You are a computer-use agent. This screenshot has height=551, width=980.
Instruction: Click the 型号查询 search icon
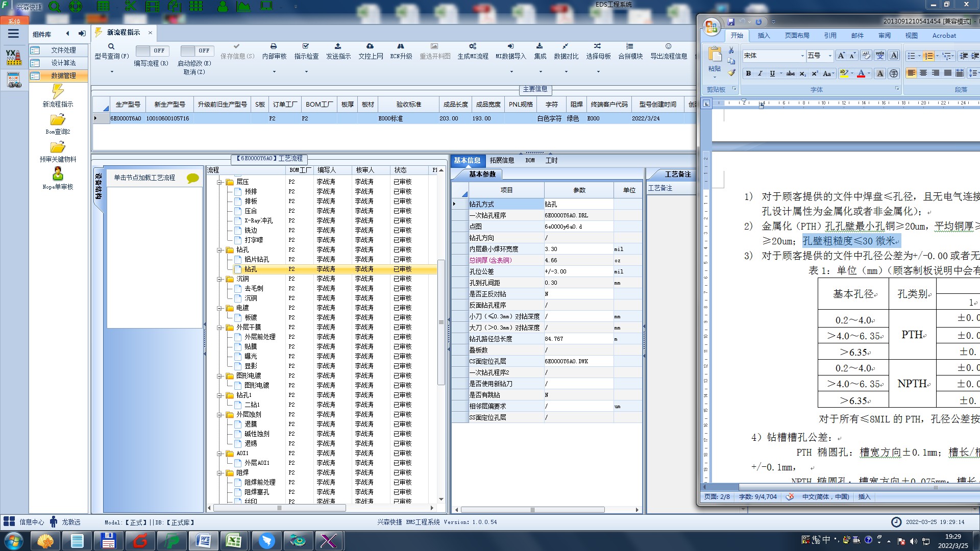tap(111, 46)
